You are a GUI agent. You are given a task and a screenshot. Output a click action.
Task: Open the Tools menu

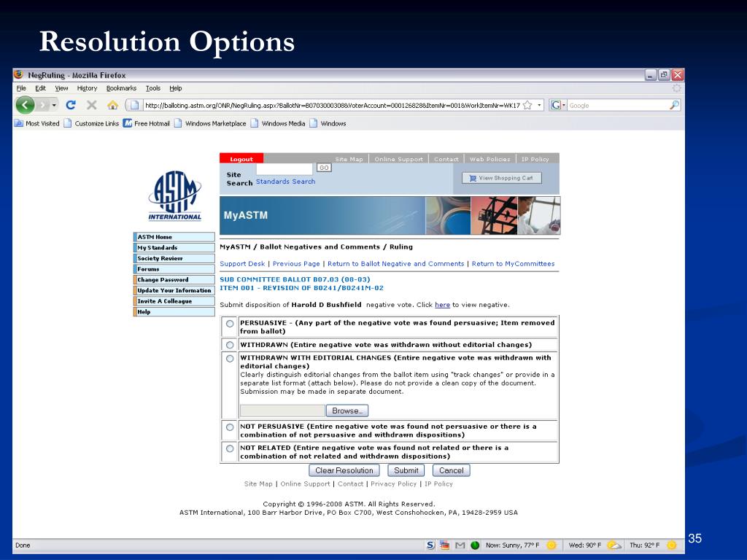pyautogui.click(x=153, y=88)
